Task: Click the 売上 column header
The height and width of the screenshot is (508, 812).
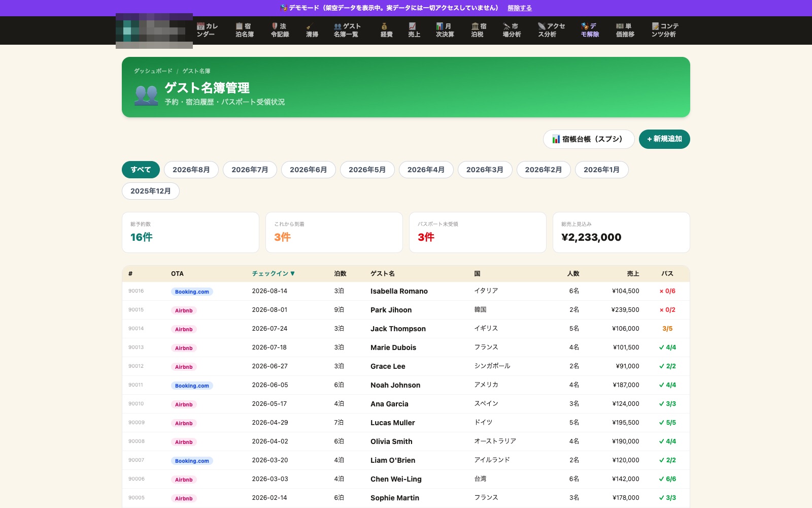Action: [x=633, y=274]
